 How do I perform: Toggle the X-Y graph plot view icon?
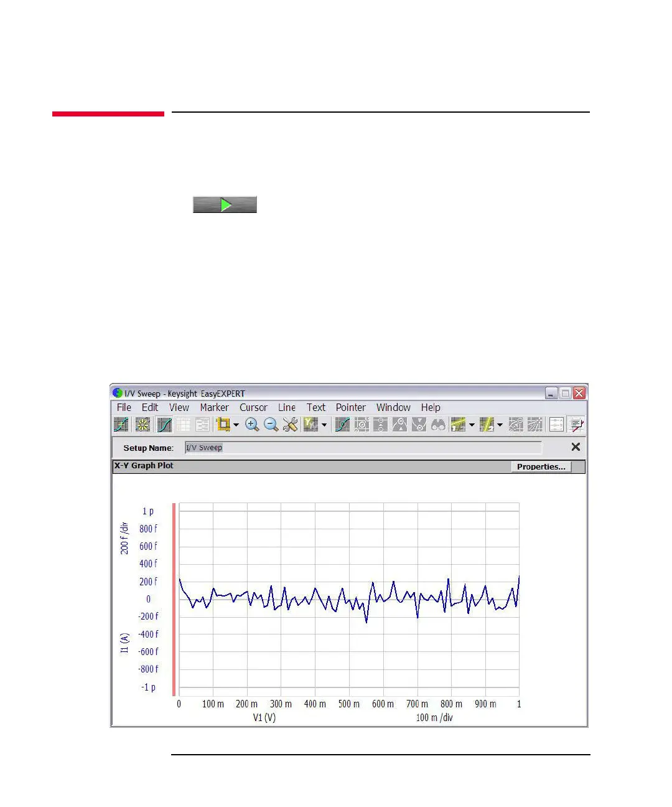(164, 425)
